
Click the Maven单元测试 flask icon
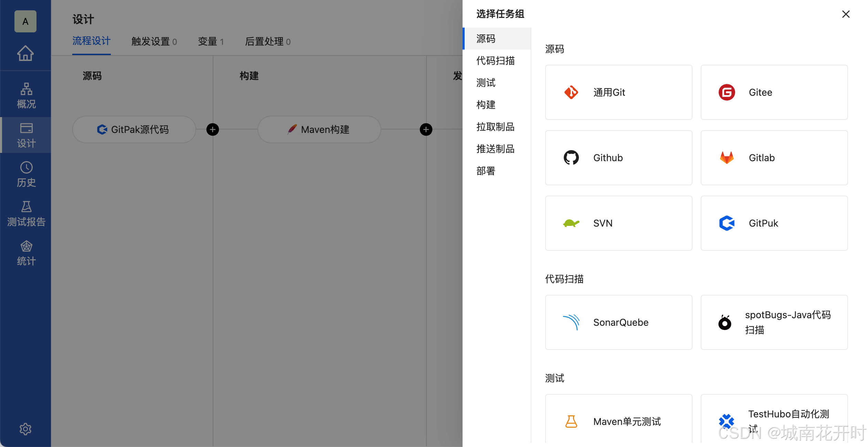pos(571,422)
